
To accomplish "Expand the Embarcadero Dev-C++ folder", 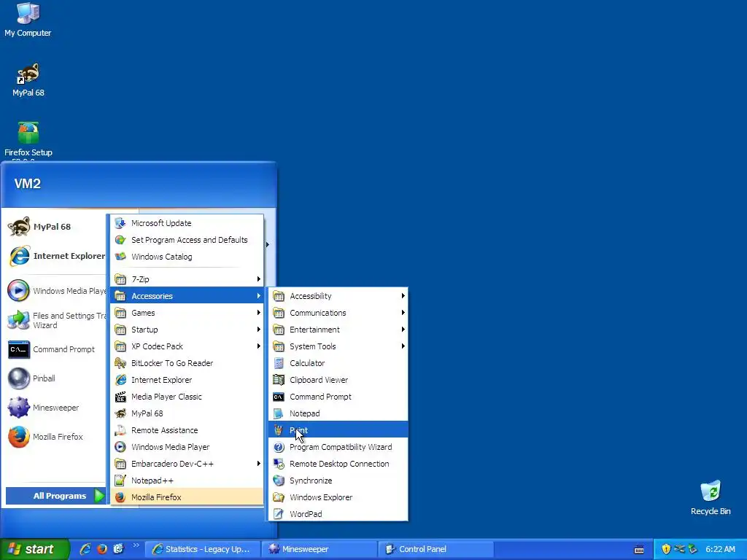I will pos(187,464).
